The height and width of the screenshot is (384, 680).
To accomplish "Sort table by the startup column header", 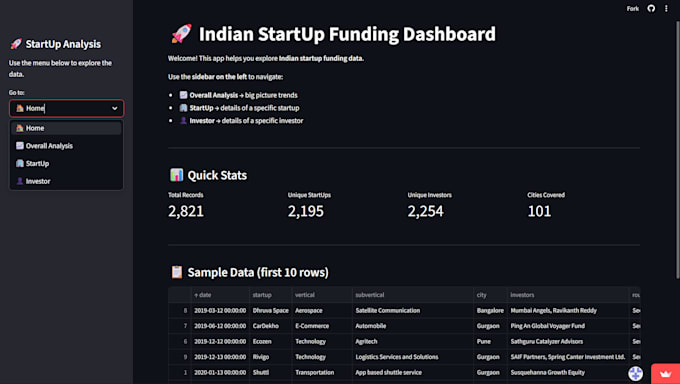I will click(271, 295).
